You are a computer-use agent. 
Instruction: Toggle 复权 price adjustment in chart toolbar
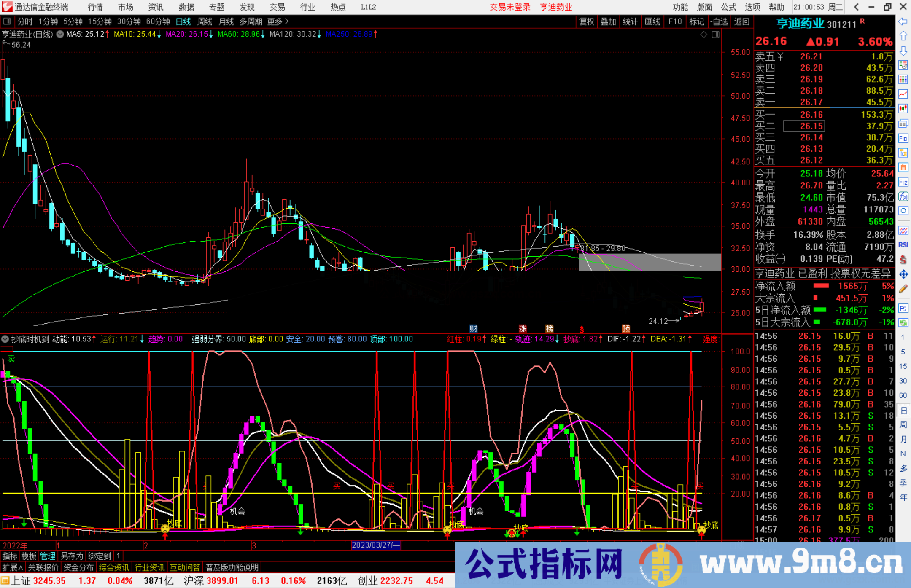[x=587, y=21]
